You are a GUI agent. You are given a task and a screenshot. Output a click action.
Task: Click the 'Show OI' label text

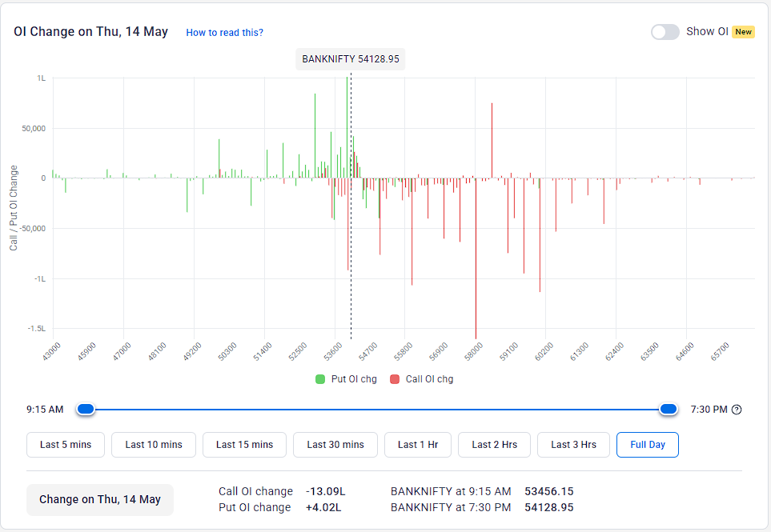(707, 31)
